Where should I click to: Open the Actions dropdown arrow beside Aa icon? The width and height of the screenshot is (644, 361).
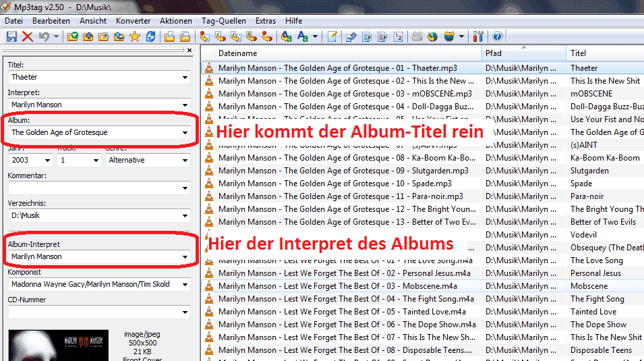click(x=315, y=36)
